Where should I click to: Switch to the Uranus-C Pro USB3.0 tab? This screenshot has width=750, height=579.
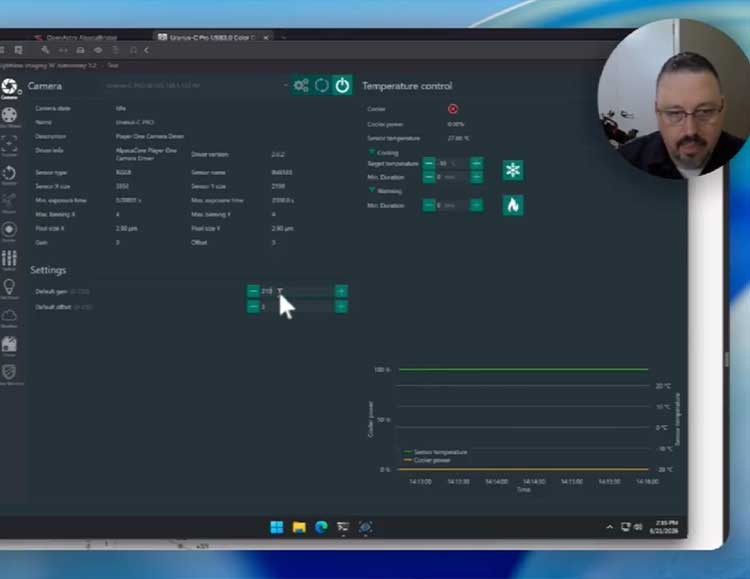coord(211,37)
